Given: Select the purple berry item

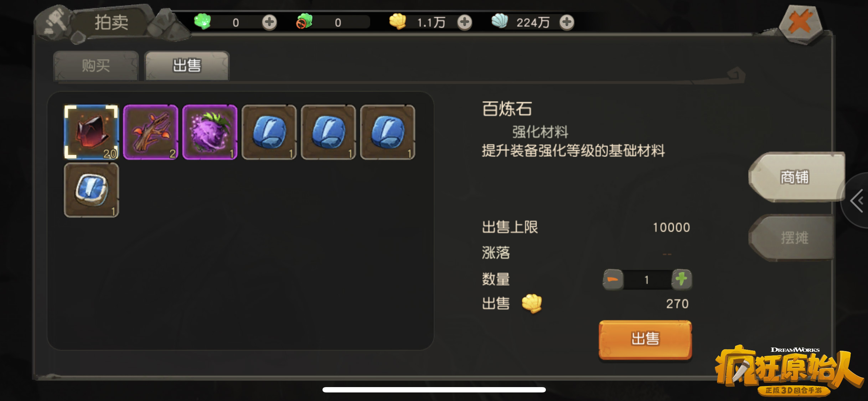Looking at the screenshot, I should [x=210, y=132].
